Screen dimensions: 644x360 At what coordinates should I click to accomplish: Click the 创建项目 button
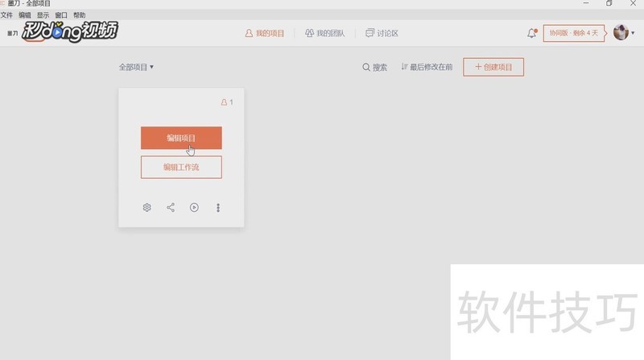[493, 67]
